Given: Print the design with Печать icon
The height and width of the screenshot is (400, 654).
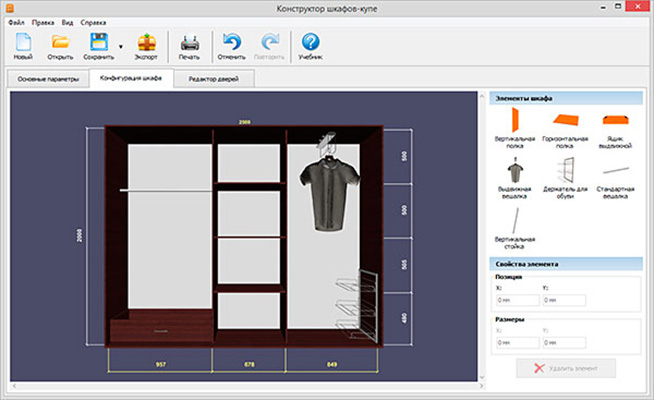Looking at the screenshot, I should (x=189, y=43).
